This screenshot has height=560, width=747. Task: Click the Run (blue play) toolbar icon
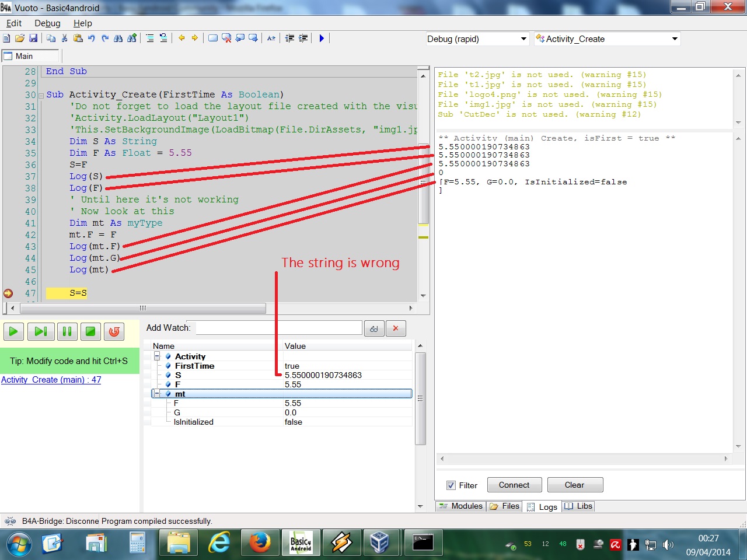point(321,38)
